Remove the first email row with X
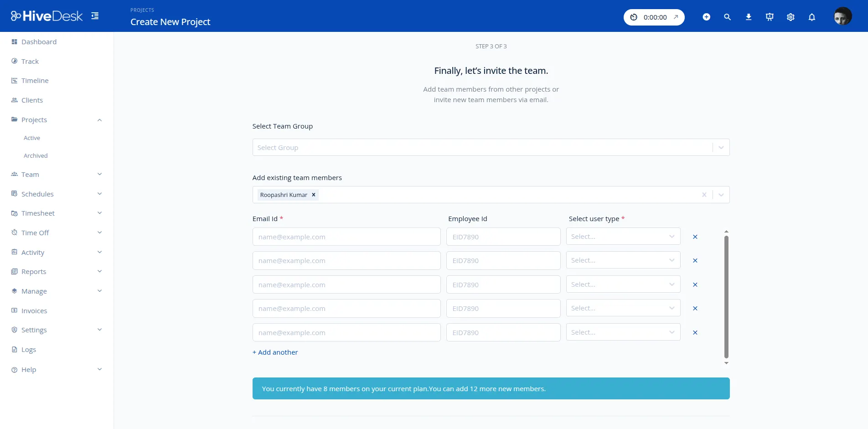The height and width of the screenshot is (429, 868). coord(695,237)
